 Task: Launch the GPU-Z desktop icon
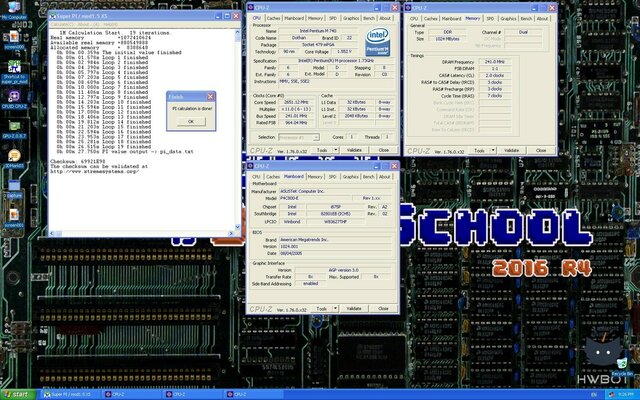click(13, 125)
